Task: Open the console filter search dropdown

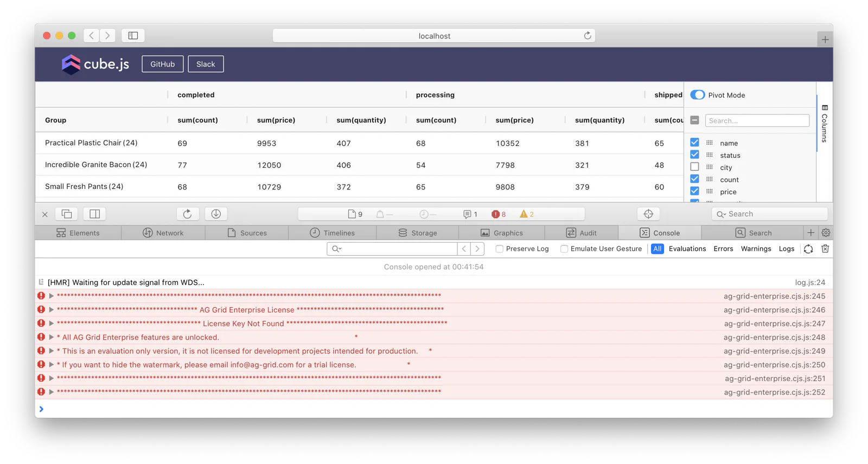Action: point(337,249)
